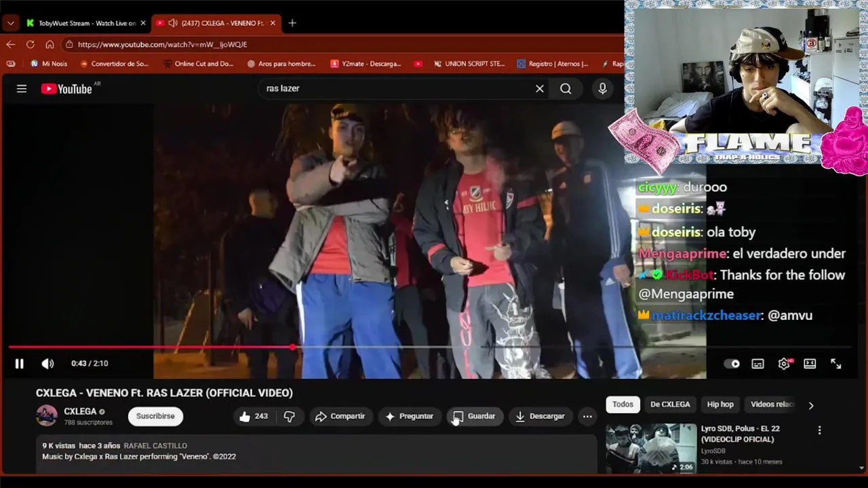Save the video with the Guardar button
868x488 pixels.
click(x=474, y=416)
